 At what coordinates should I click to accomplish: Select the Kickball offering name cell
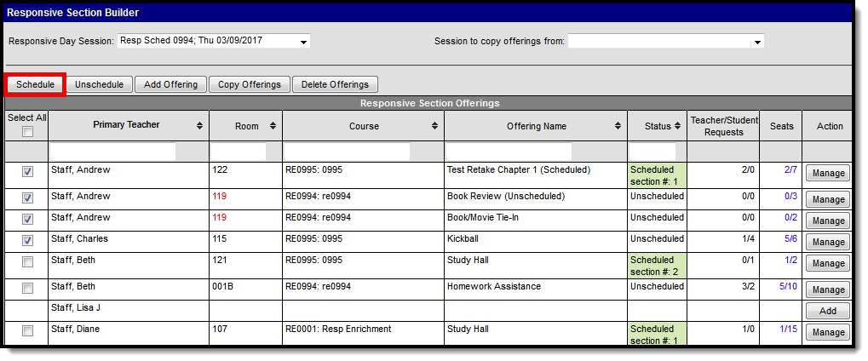[535, 242]
